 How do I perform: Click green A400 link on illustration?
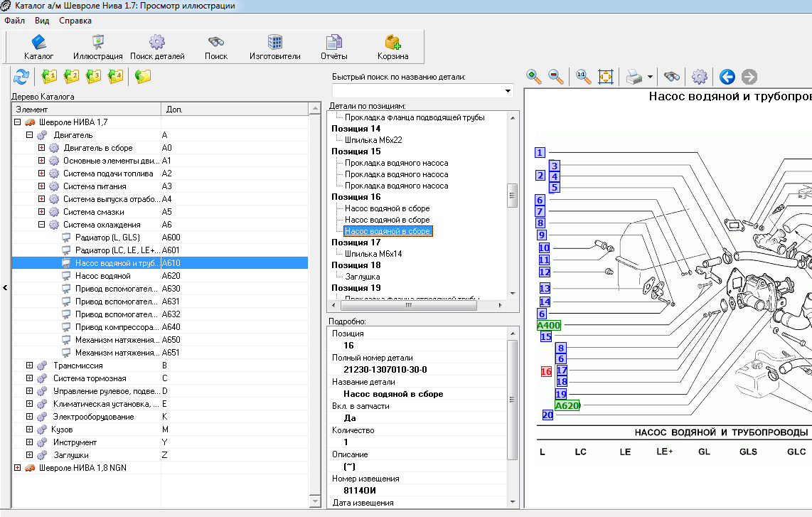[549, 325]
